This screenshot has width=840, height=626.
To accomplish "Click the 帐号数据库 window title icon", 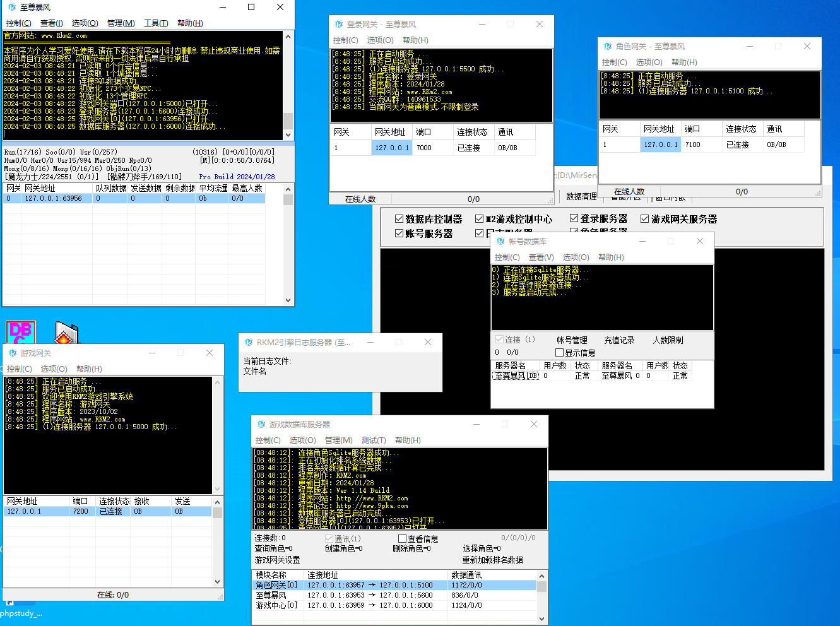I will 500,241.
